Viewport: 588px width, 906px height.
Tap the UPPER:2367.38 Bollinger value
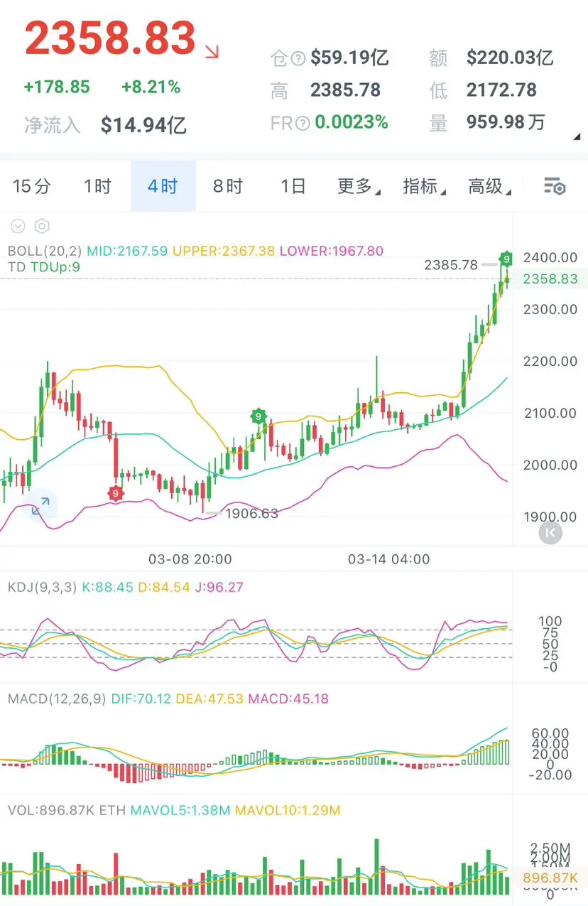(224, 251)
